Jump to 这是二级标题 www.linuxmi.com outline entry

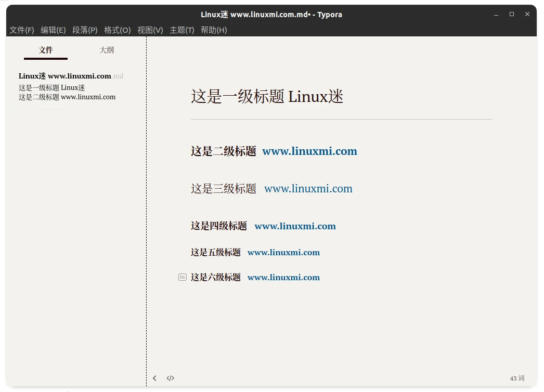(67, 97)
